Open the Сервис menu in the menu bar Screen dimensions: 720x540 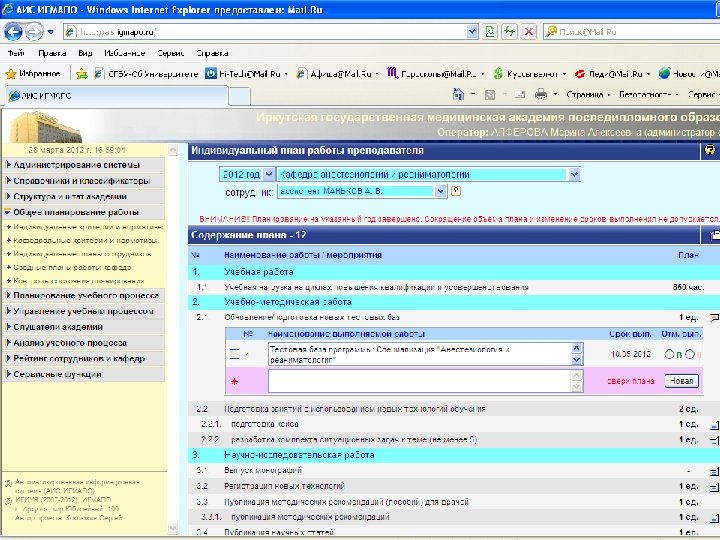(170, 53)
